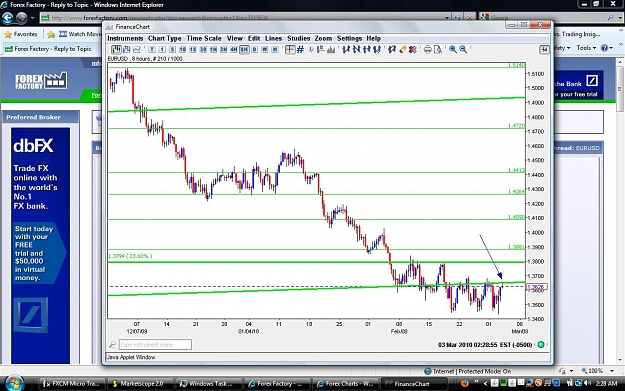Click the red X delete lines icon
Image resolution: width=625 pixels, height=391 pixels.
[413, 49]
